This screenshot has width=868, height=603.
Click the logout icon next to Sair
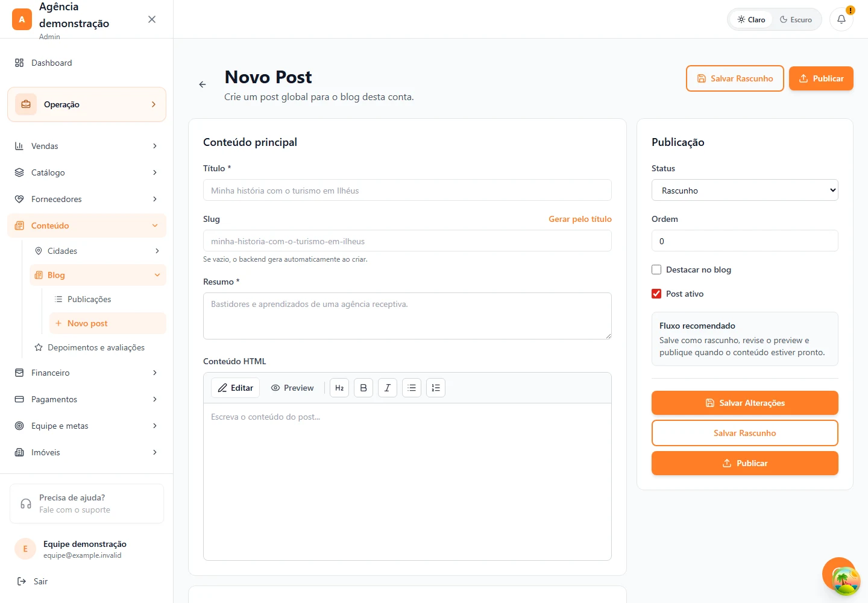[22, 581]
